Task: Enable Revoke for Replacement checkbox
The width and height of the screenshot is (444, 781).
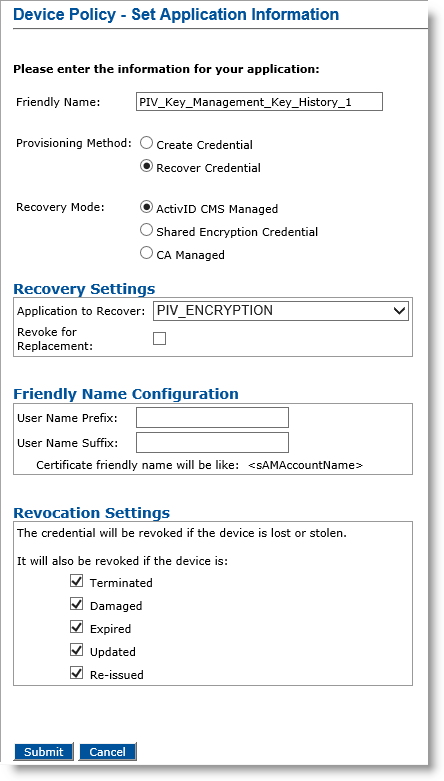Action: [x=159, y=339]
